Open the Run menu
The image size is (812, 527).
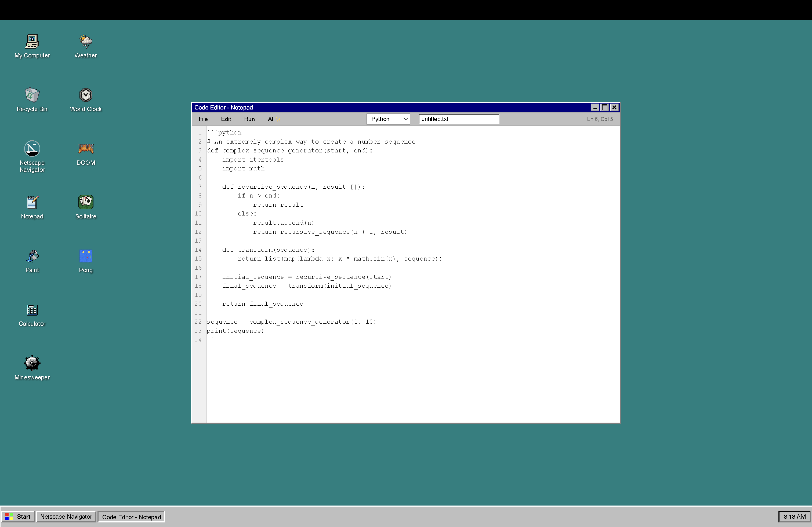pos(249,119)
